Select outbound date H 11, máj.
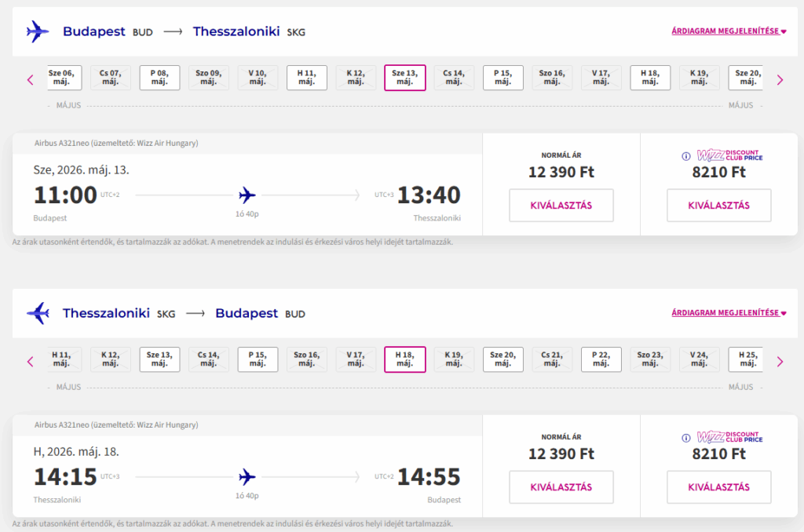This screenshot has width=804, height=532. 306,78
